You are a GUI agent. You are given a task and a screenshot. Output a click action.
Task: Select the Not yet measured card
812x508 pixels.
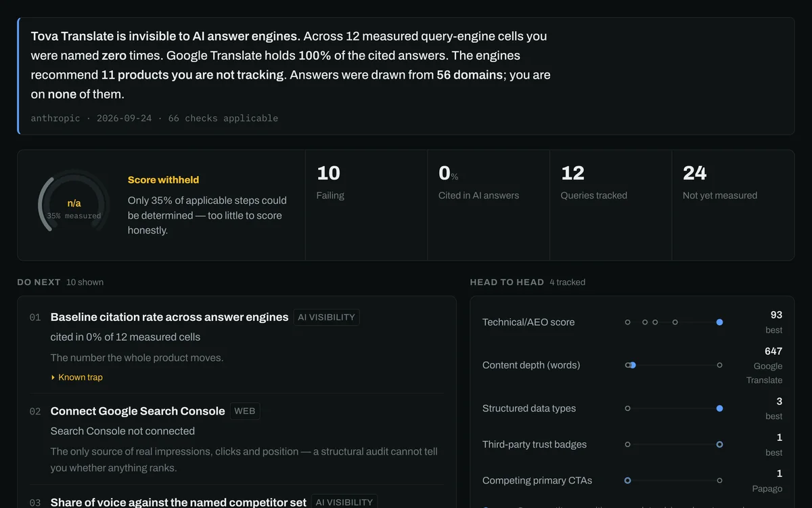pos(733,205)
